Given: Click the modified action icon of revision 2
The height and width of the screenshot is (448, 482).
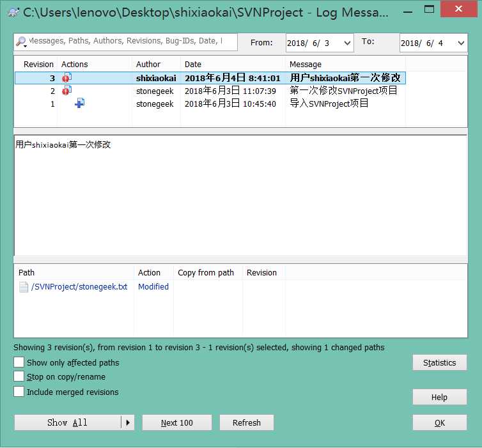Looking at the screenshot, I should [66, 90].
